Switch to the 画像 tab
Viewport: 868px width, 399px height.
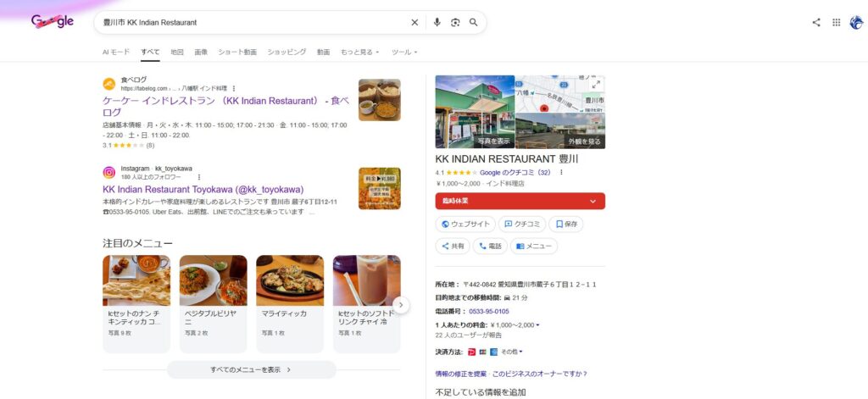tap(201, 53)
